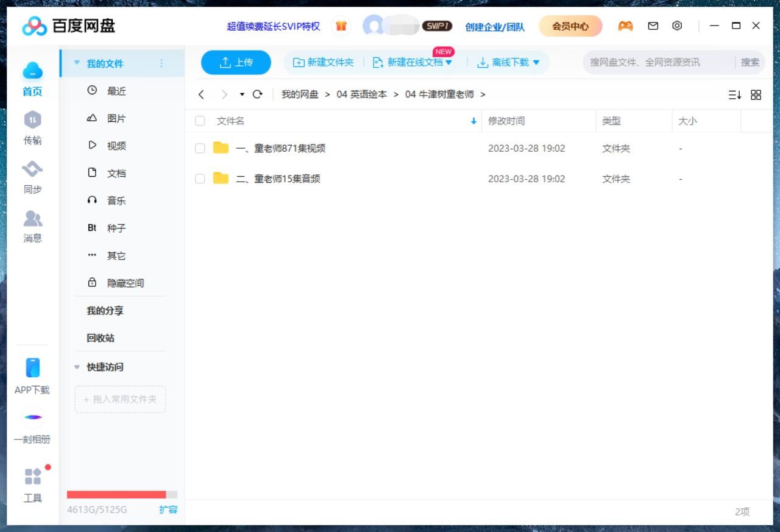Open the 离线下载 dropdown arrow

(x=535, y=62)
